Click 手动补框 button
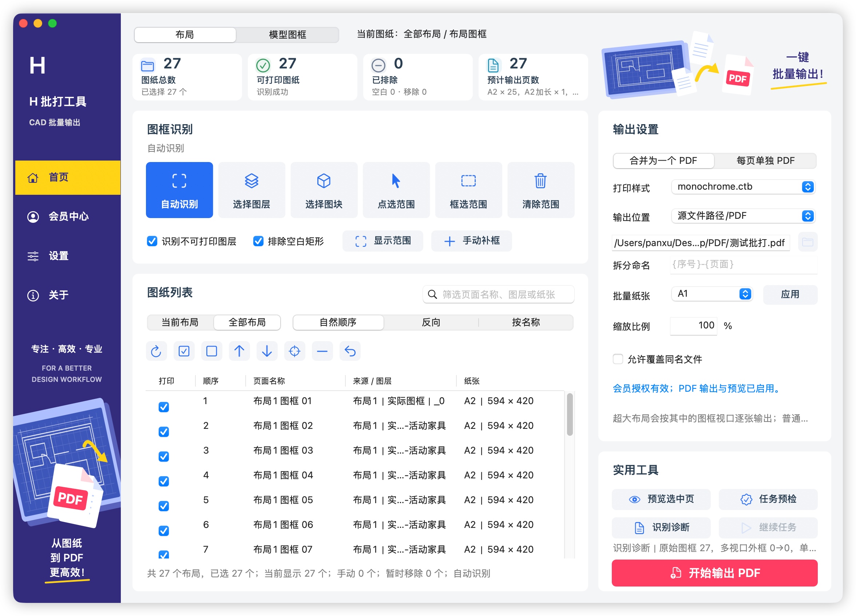 [471, 241]
